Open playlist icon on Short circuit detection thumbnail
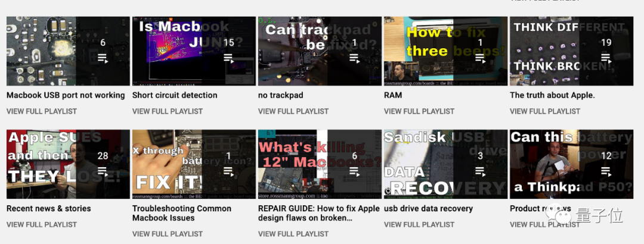Image resolution: width=644 pixels, height=244 pixels. coord(228,58)
